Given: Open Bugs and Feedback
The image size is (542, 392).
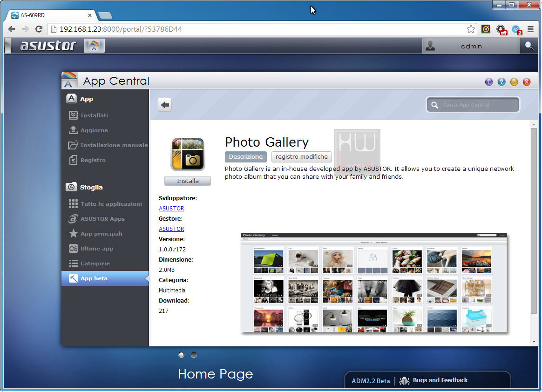Looking at the screenshot, I should [x=434, y=380].
